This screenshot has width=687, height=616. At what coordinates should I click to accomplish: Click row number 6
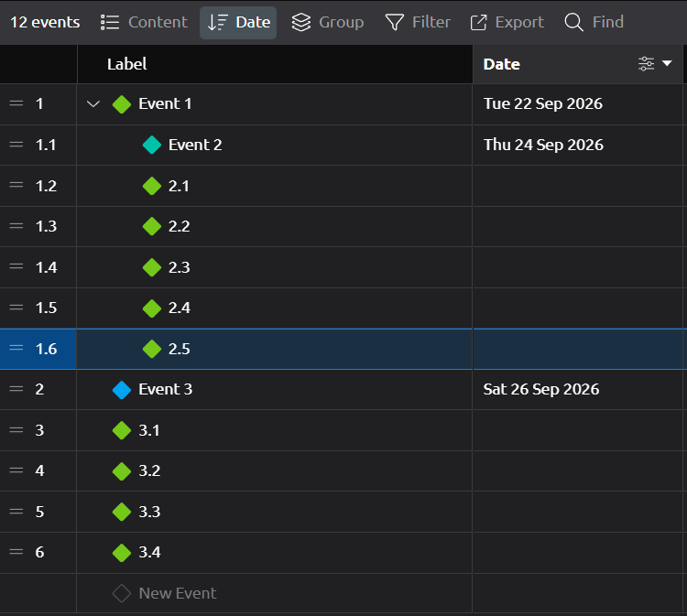[x=39, y=553]
